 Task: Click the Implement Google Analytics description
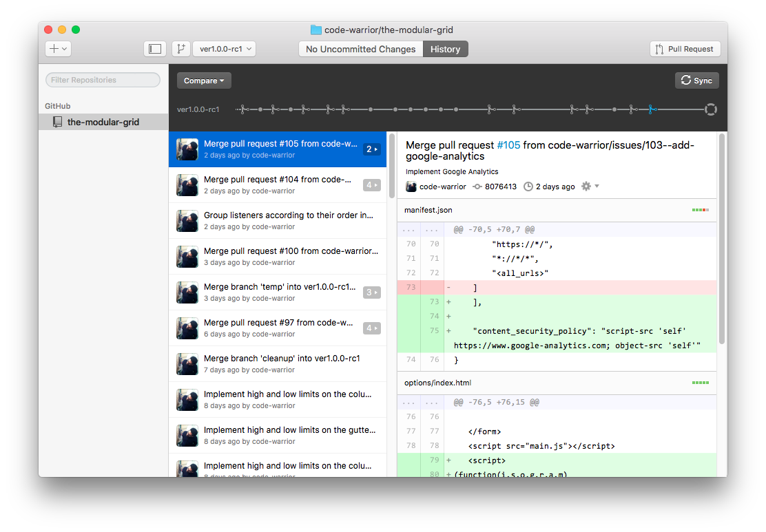coord(452,172)
